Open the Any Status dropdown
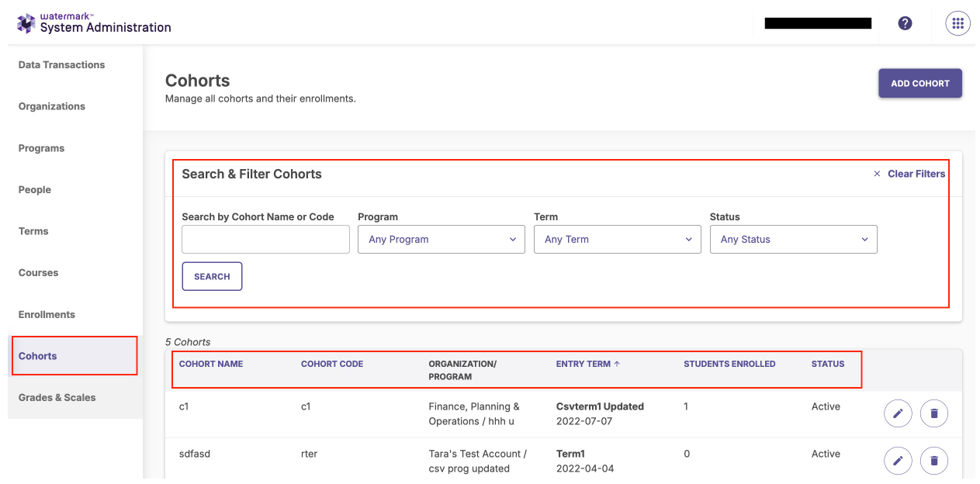 [x=794, y=240]
